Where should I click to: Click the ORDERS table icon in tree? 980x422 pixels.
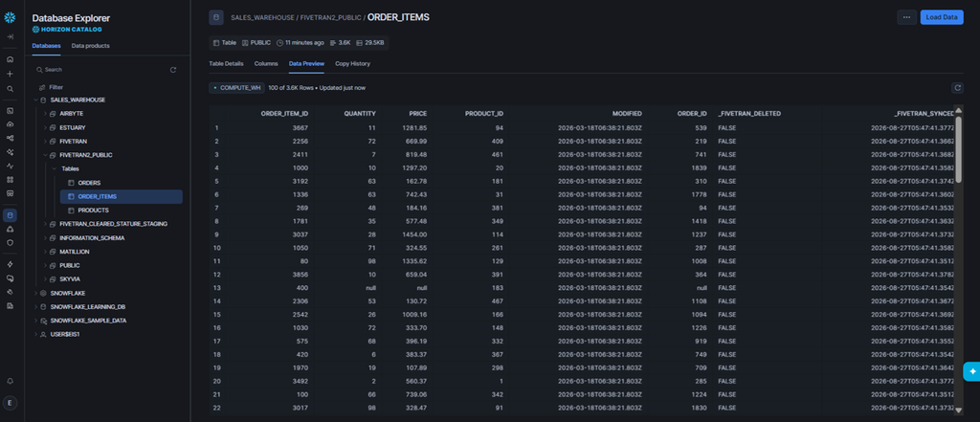coord(71,183)
